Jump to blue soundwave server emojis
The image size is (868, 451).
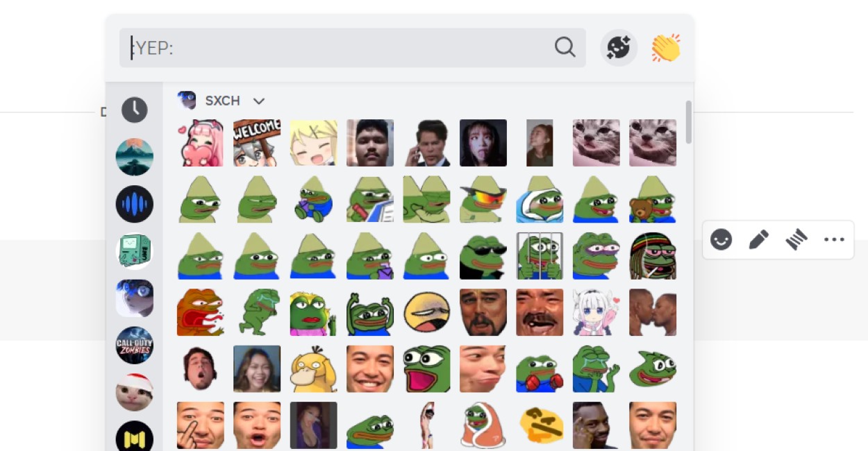(x=135, y=204)
